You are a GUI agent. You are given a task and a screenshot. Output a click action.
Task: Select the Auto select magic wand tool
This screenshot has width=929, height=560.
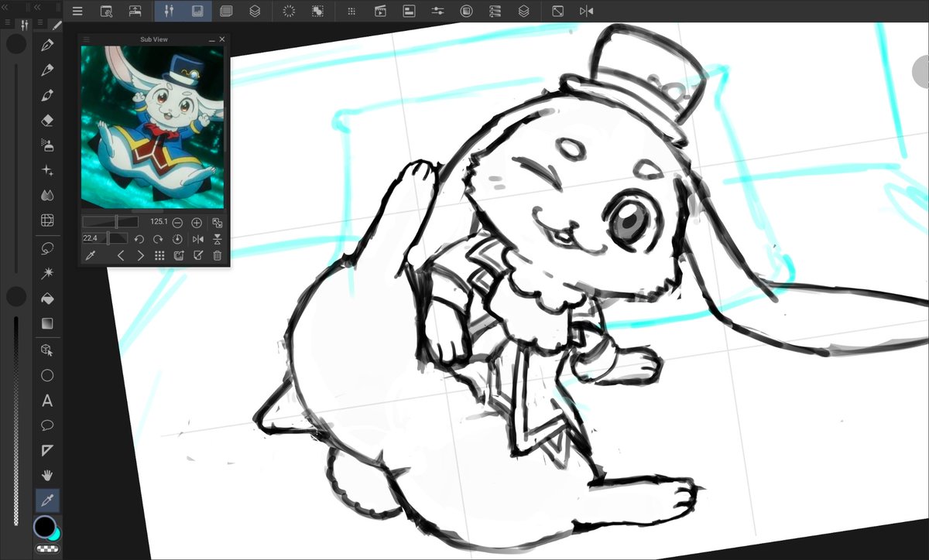[47, 273]
